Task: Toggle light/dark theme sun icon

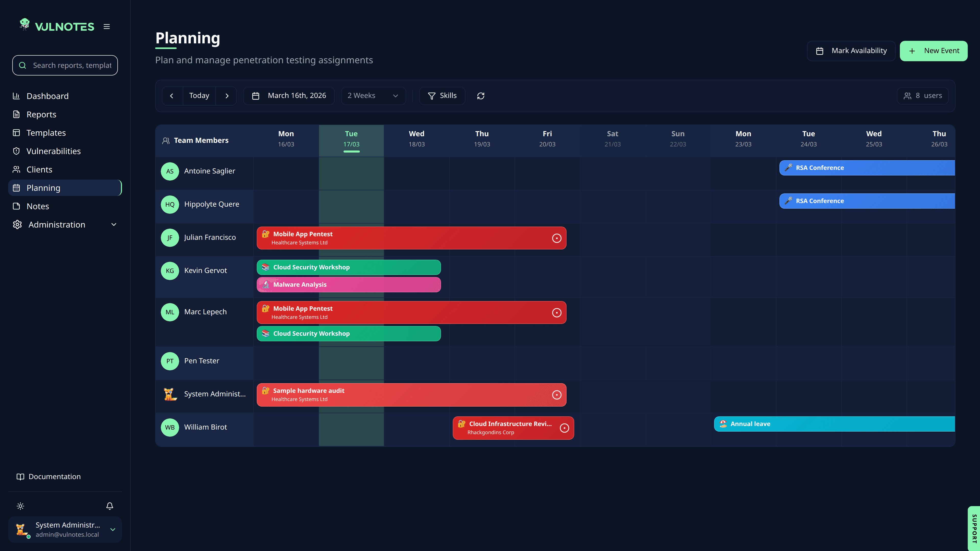Action: 20,506
